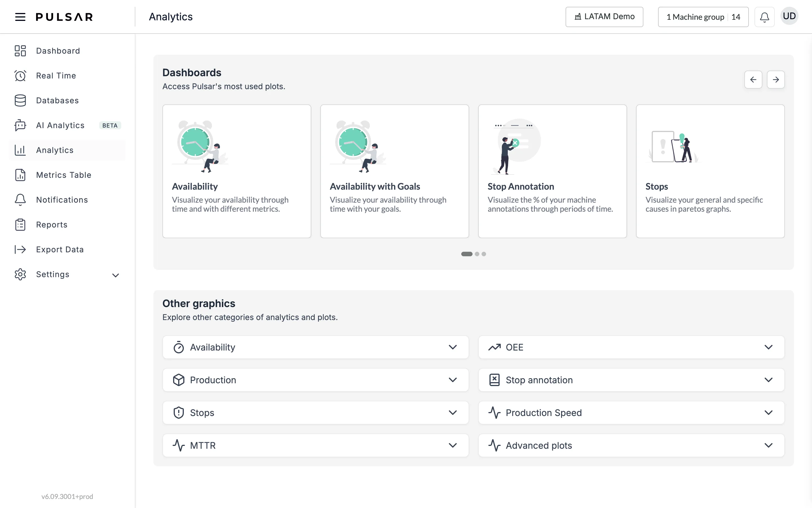Click the PULSAR logo

(64, 17)
